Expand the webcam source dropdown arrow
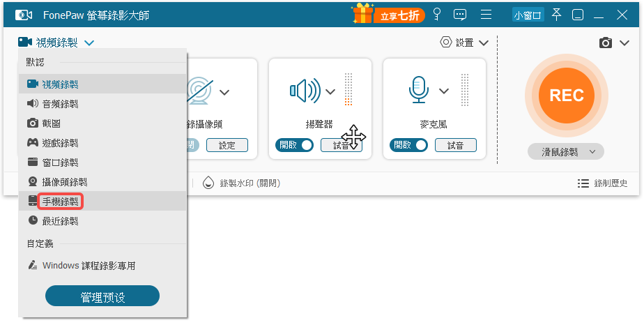Image resolution: width=644 pixels, height=325 pixels. click(224, 92)
